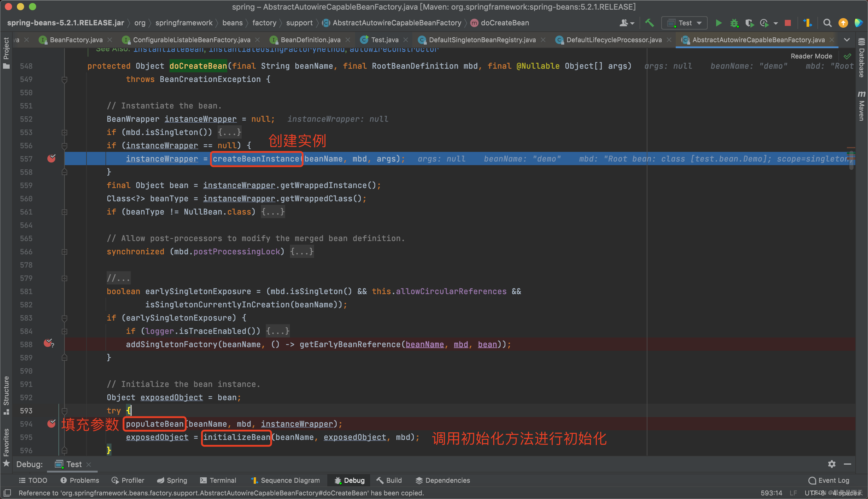Expand folded synchronized block on line 566
868x499 pixels.
(x=64, y=252)
